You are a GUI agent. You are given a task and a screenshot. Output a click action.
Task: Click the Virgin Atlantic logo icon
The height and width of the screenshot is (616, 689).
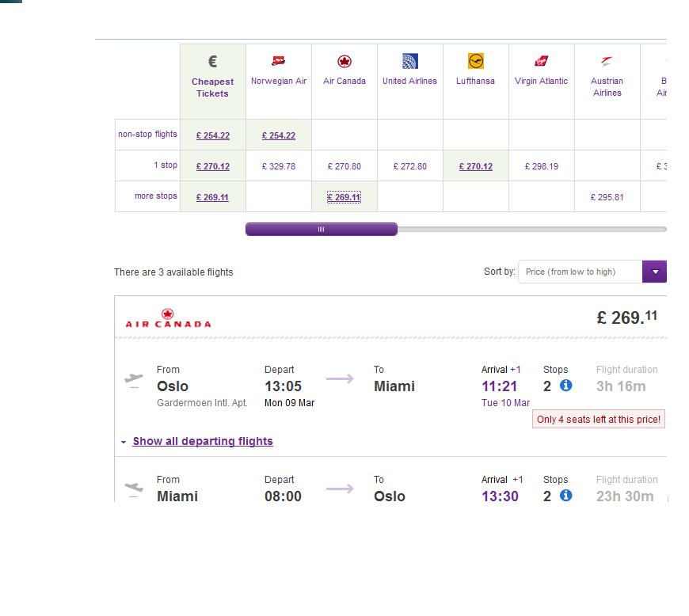coord(541,61)
